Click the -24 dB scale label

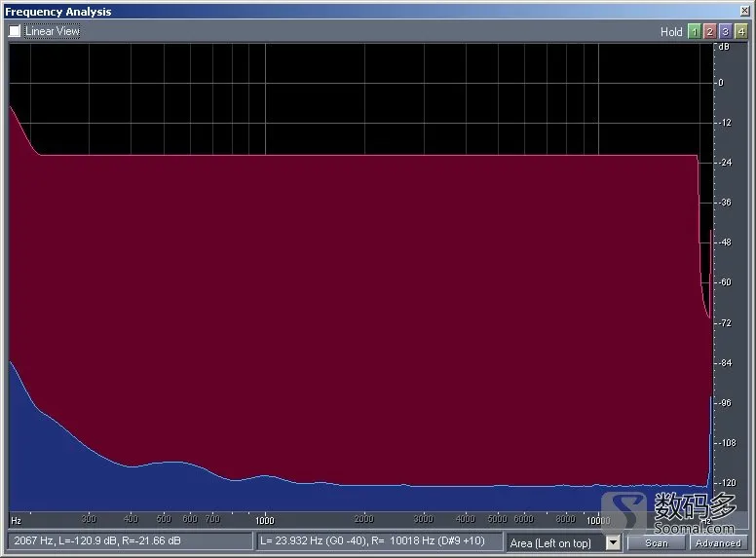[725, 163]
